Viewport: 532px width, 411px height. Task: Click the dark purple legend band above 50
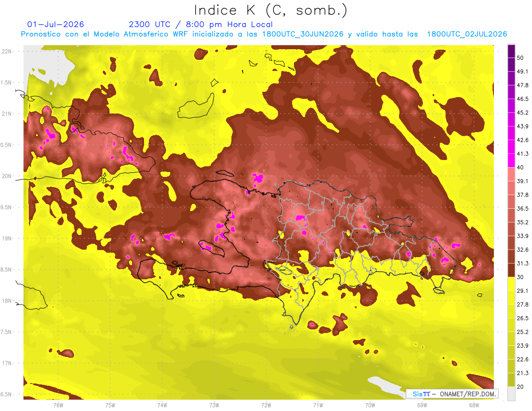511,51
